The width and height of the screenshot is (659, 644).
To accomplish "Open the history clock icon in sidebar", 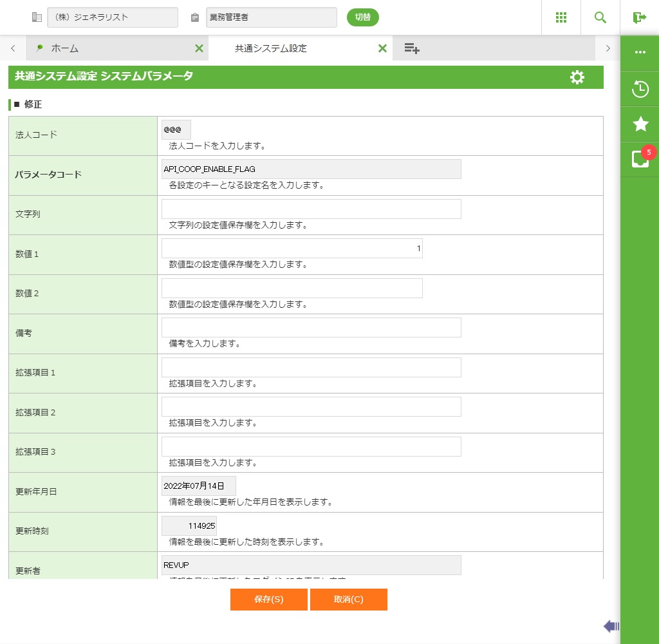I will pyautogui.click(x=640, y=89).
